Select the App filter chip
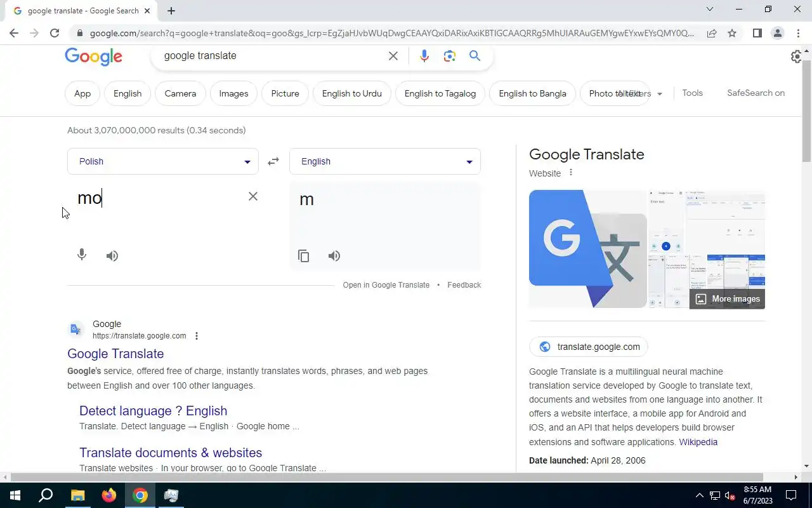The width and height of the screenshot is (812, 508). click(x=82, y=93)
